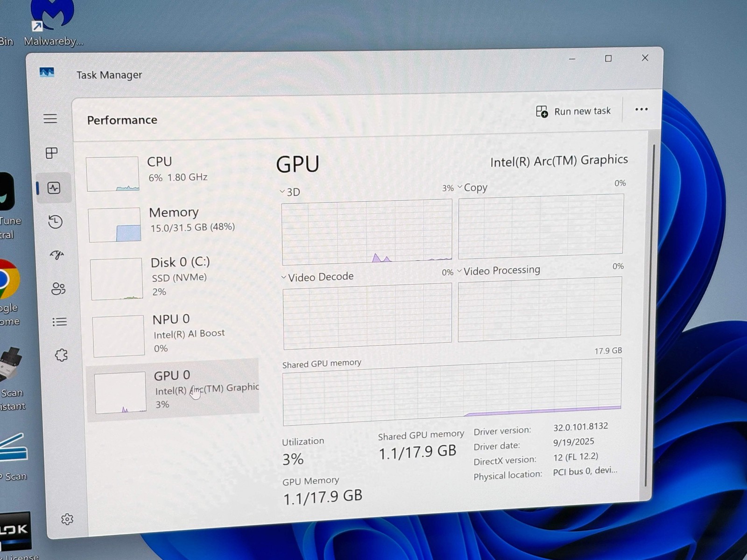Click the vertical scrollbar in GPU panel
This screenshot has width=747, height=560.
[x=650, y=315]
